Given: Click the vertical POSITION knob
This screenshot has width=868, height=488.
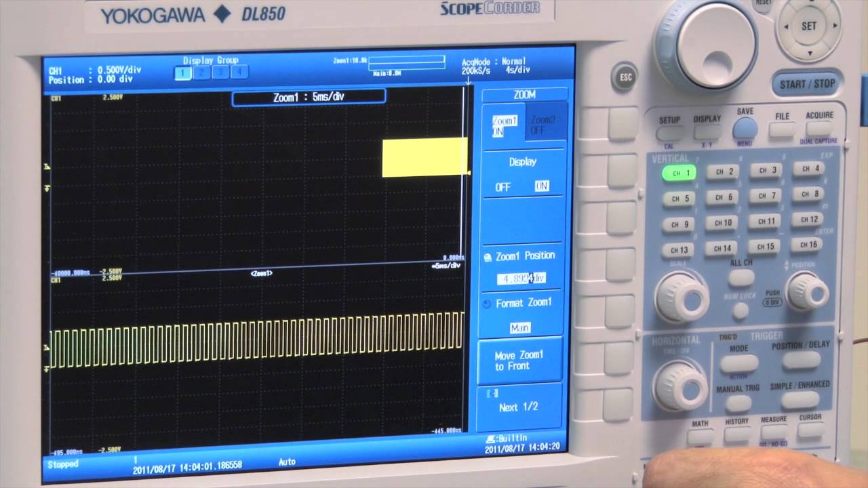Looking at the screenshot, I should (x=807, y=291).
